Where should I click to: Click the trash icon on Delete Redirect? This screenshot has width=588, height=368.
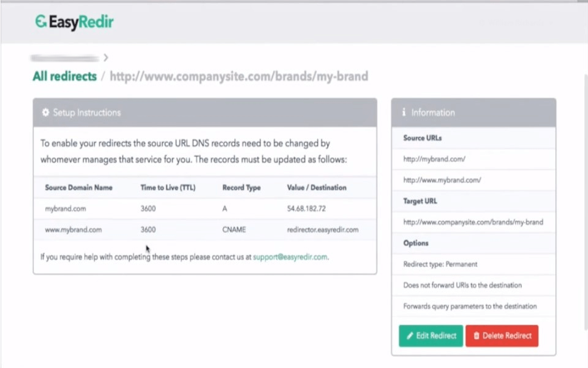pos(477,335)
